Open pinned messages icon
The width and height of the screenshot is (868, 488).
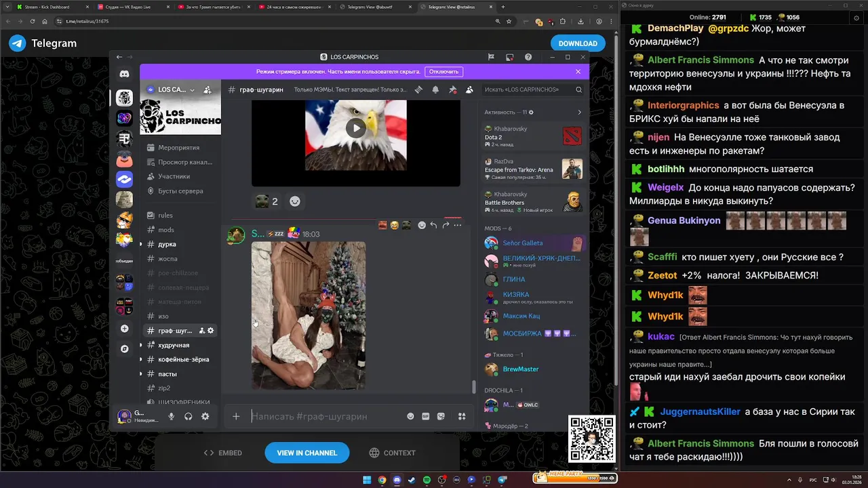452,89
